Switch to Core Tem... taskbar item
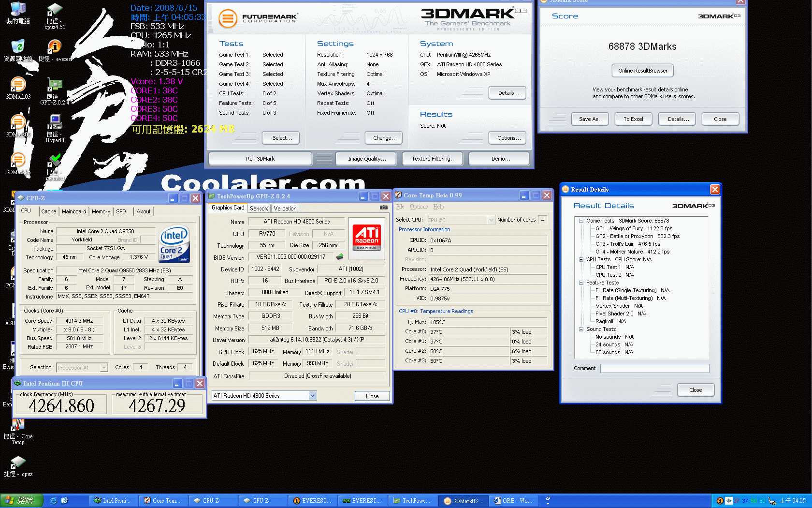 click(x=163, y=501)
